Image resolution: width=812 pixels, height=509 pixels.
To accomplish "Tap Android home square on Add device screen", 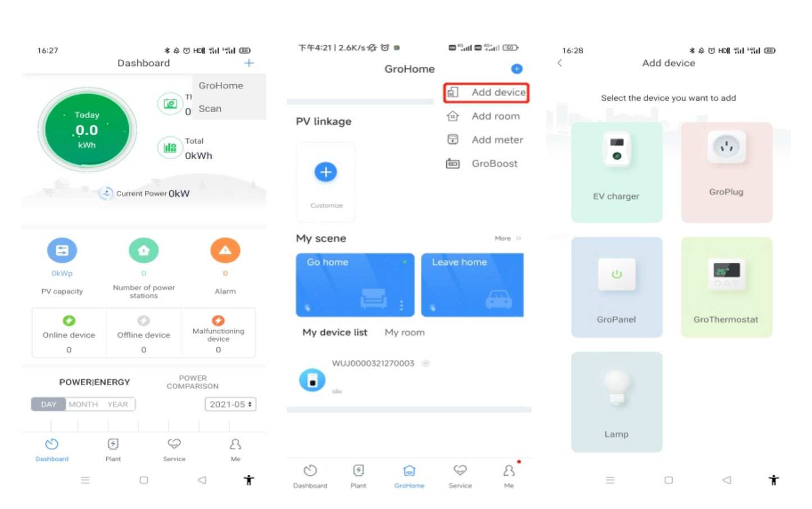I will pyautogui.click(x=669, y=480).
